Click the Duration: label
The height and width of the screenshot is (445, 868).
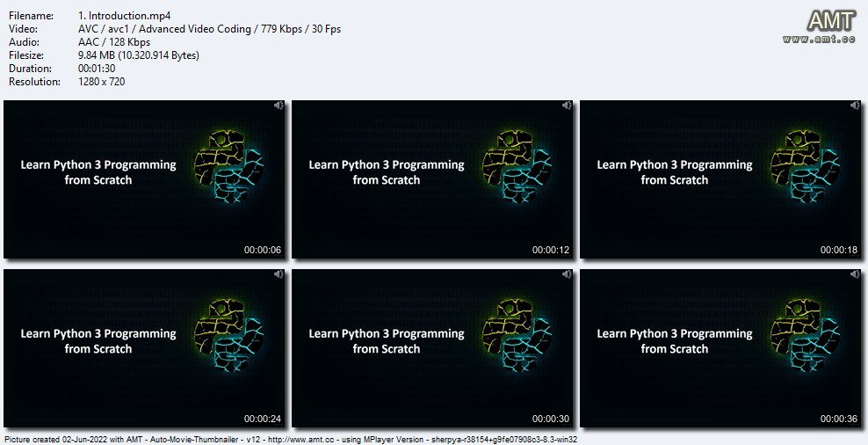[31, 69]
